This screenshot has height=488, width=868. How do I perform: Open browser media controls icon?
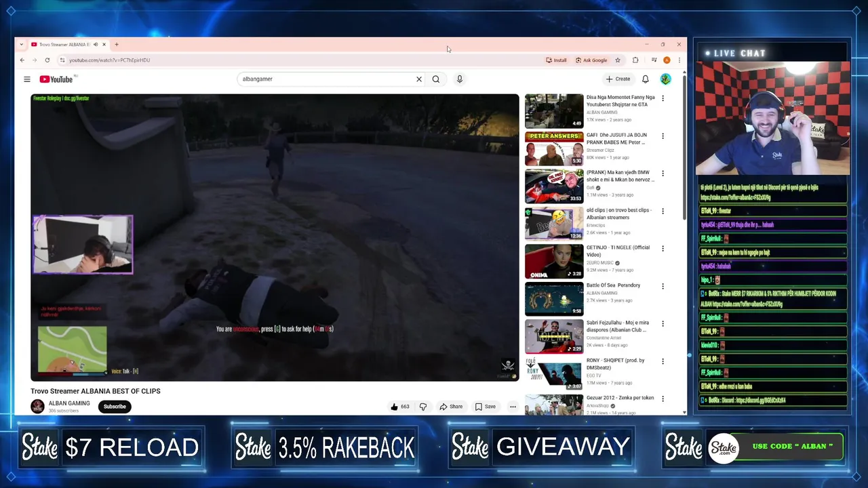click(x=654, y=60)
